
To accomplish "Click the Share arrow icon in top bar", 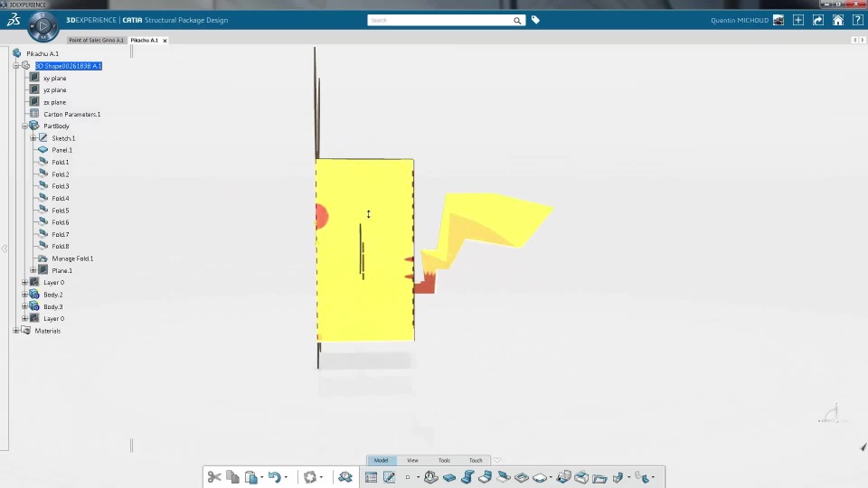I will coord(818,20).
